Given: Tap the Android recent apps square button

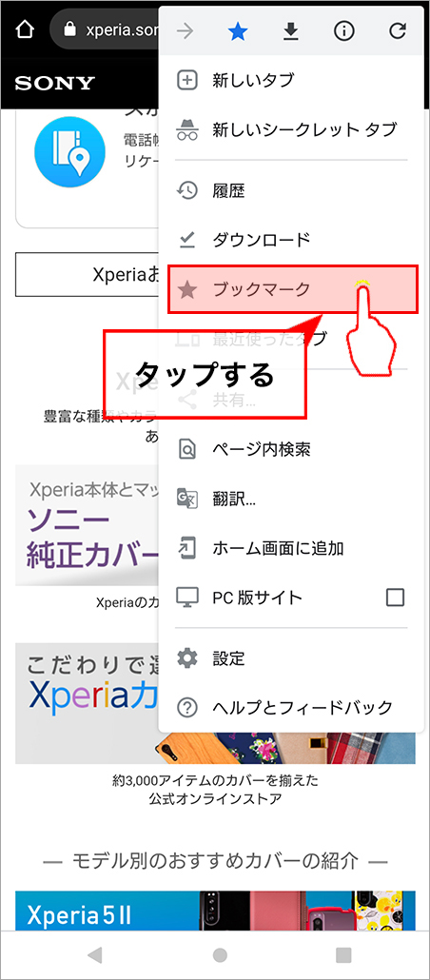Looking at the screenshot, I should click(x=343, y=954).
